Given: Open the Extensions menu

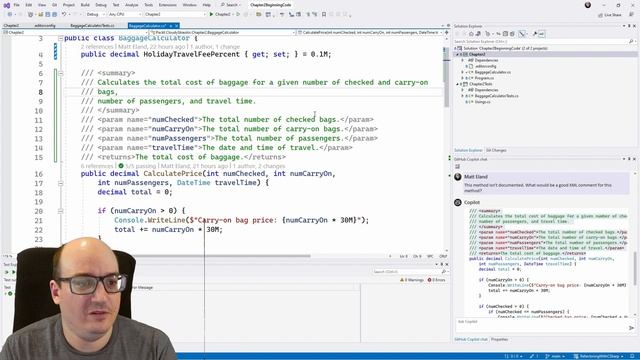Looking at the screenshot, I should pos(168,5).
